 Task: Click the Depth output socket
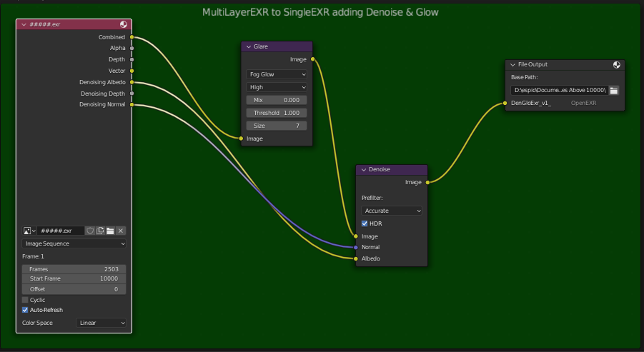pos(132,59)
